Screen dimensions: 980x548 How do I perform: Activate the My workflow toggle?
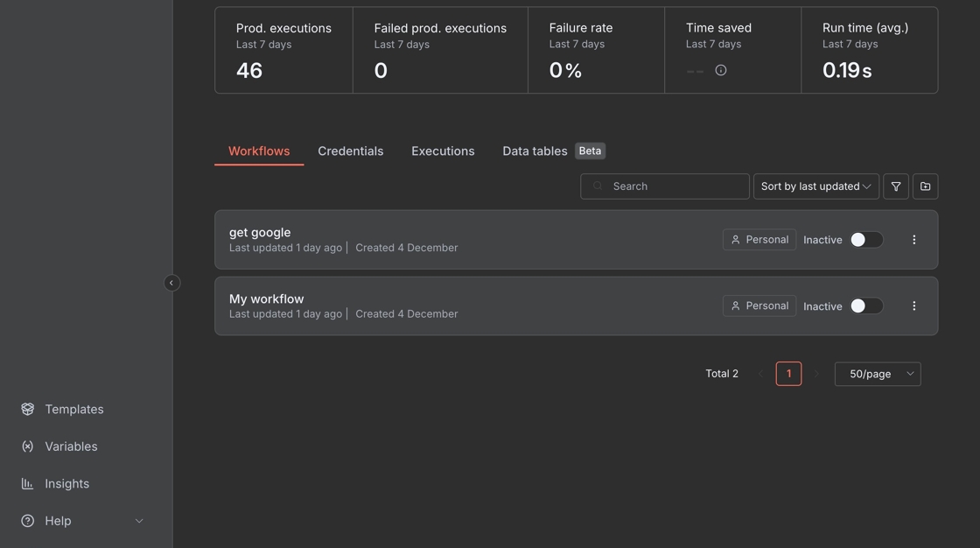pyautogui.click(x=865, y=306)
